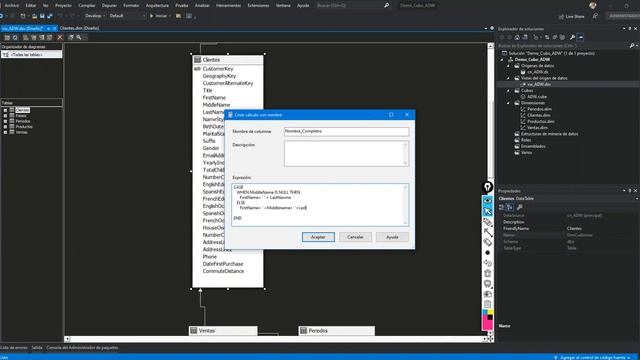Click the categorized view icon in Properties panel
Viewport: 640px width, 360px height.
tap(502, 207)
